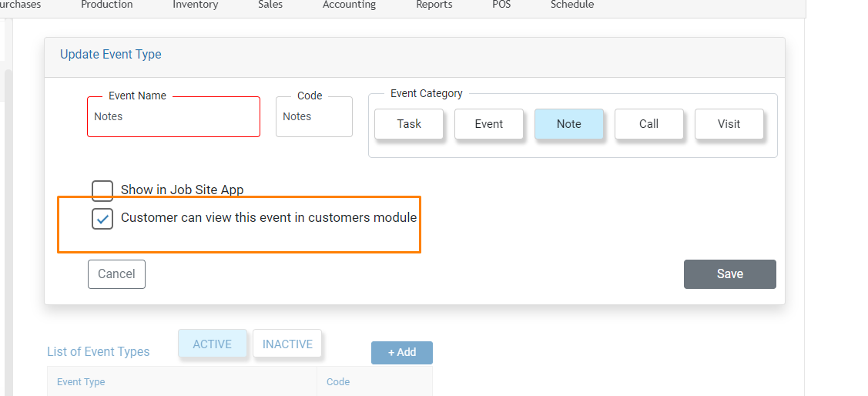868x396 pixels.
Task: Open the Accounting menu
Action: tap(350, 5)
